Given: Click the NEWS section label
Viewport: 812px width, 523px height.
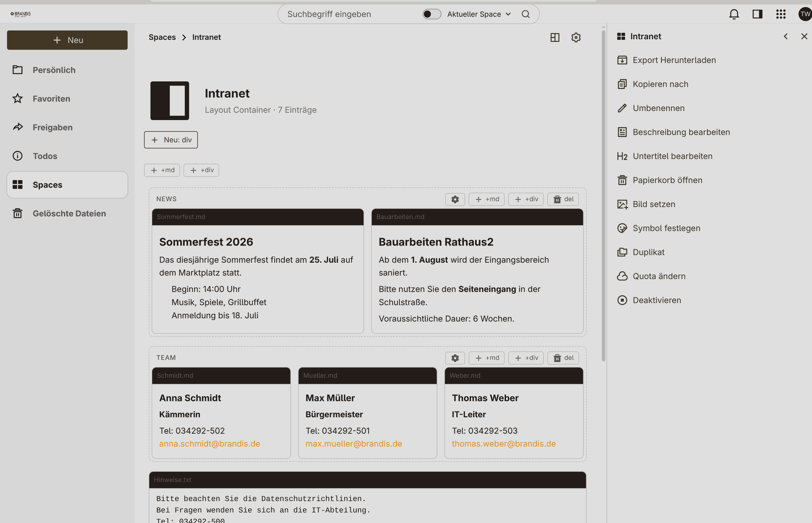Looking at the screenshot, I should click(166, 199).
